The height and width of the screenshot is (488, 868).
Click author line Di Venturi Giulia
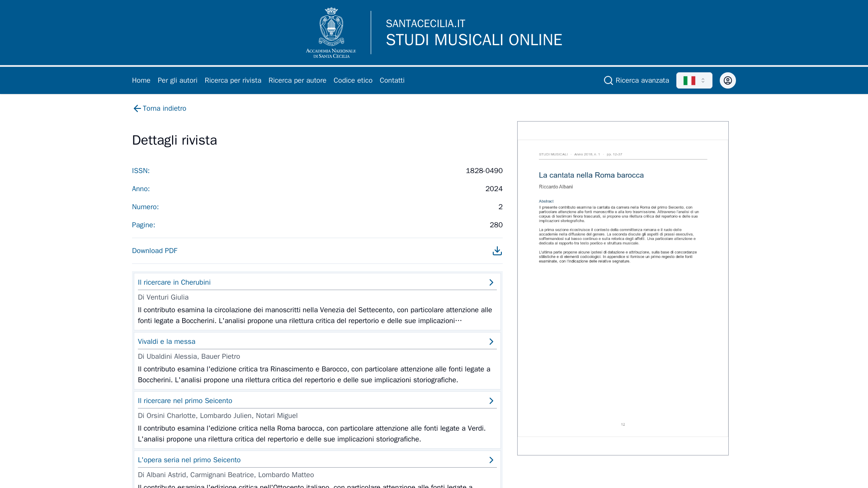163,297
